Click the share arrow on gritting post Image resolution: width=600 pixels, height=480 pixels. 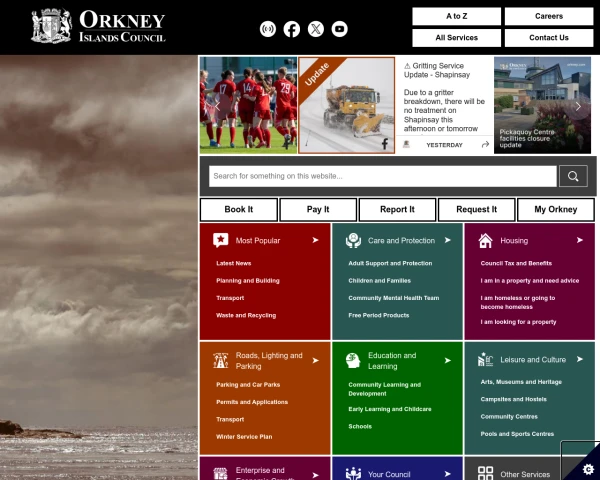tap(485, 144)
